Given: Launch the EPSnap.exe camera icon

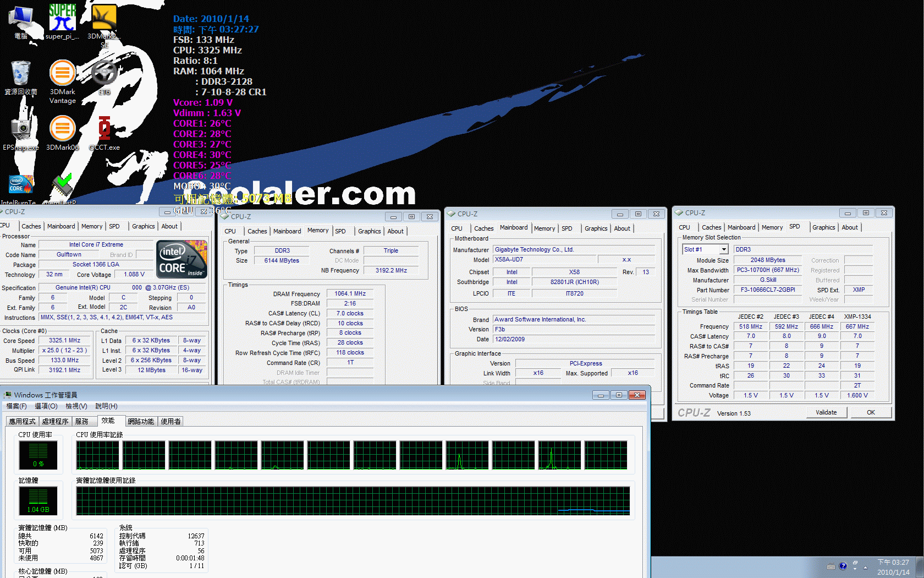Looking at the screenshot, I should pos(21,133).
